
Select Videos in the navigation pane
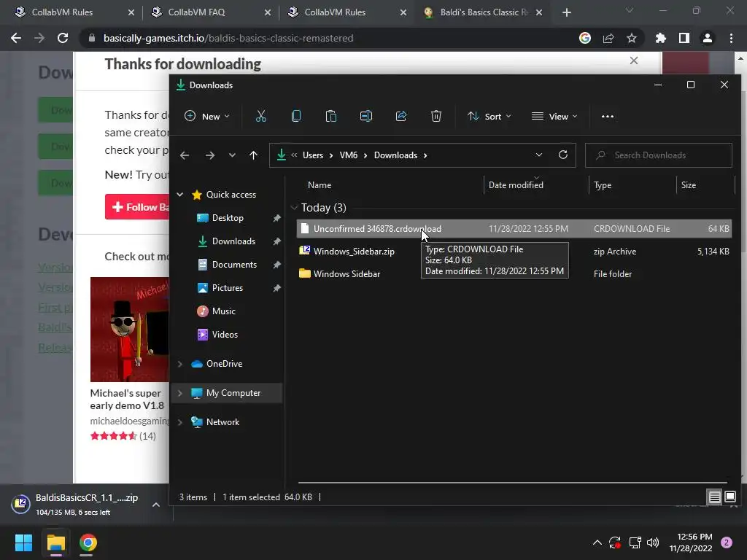(225, 334)
